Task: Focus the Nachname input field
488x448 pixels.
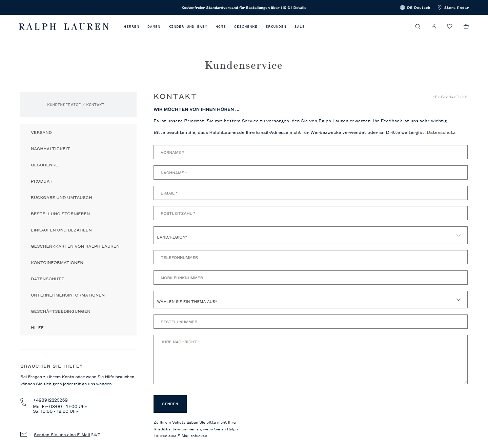Action: pyautogui.click(x=310, y=172)
